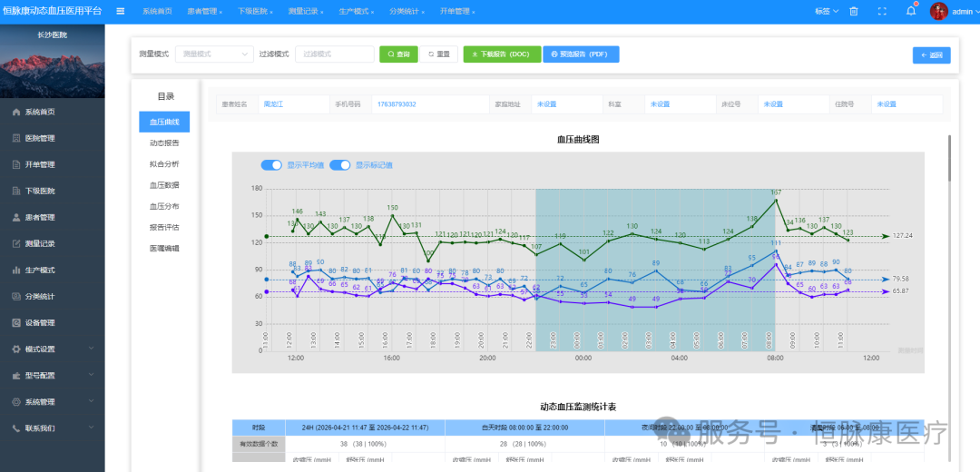Click the patient name link 周龙江
980x472 pixels.
[273, 104]
